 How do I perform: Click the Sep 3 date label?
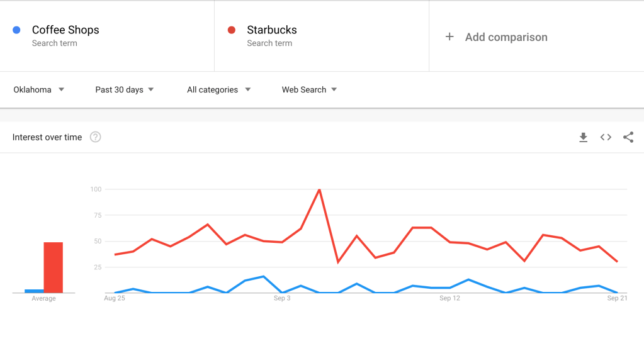click(282, 298)
